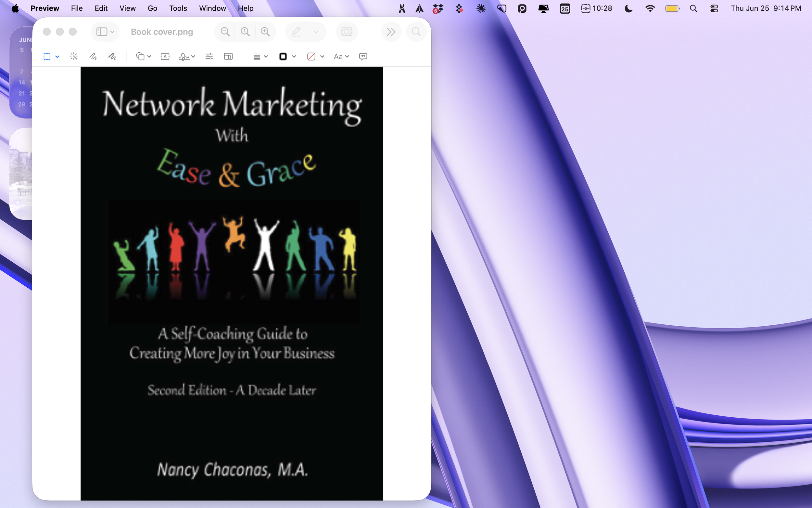Click the remove background toolbar button

pos(347,32)
